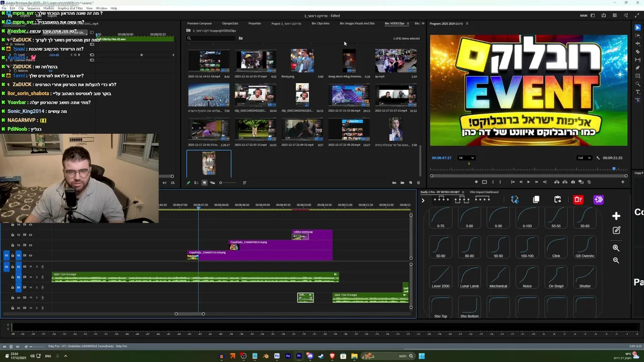Click the red Easify panel icon

[578, 200]
